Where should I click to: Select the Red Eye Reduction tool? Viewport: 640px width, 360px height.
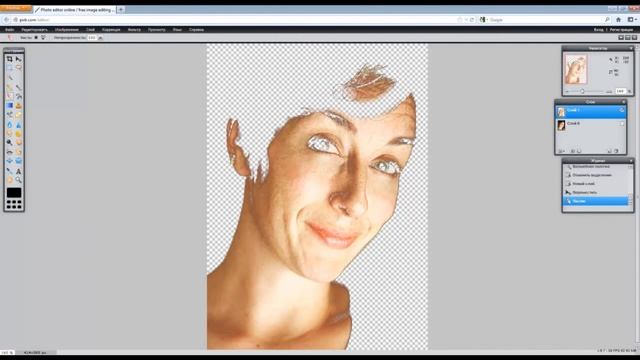(x=9, y=152)
